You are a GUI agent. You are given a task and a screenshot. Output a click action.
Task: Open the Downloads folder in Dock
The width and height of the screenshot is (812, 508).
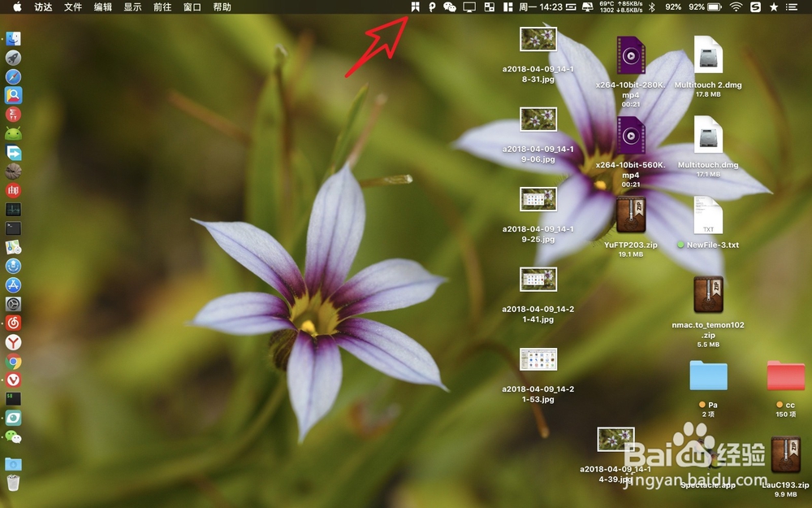(x=13, y=463)
